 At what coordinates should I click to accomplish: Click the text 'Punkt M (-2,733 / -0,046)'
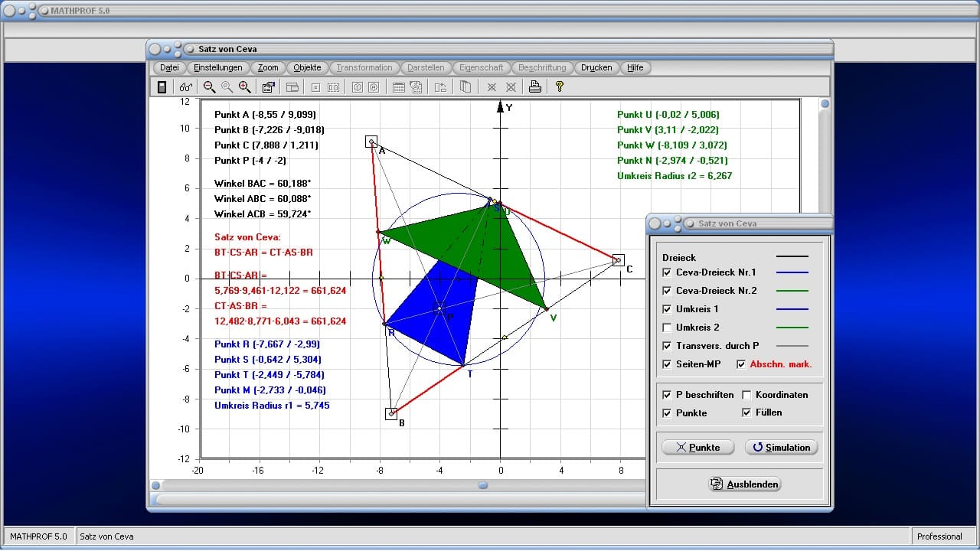(270, 390)
